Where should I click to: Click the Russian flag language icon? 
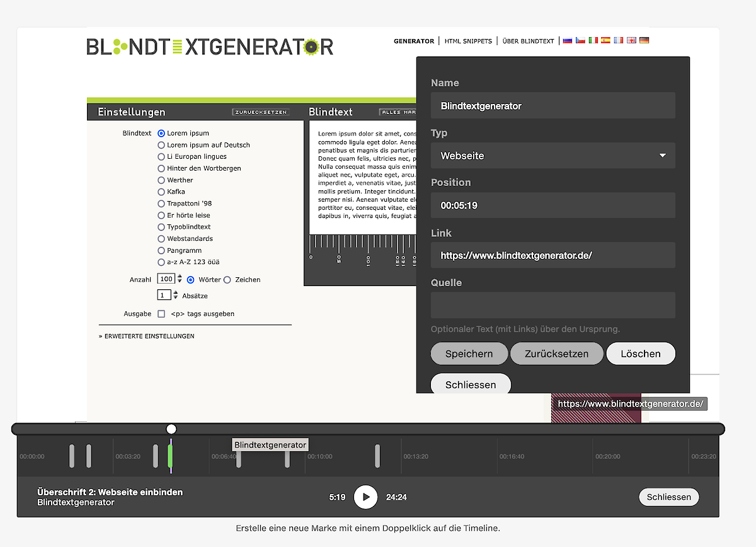pos(567,40)
